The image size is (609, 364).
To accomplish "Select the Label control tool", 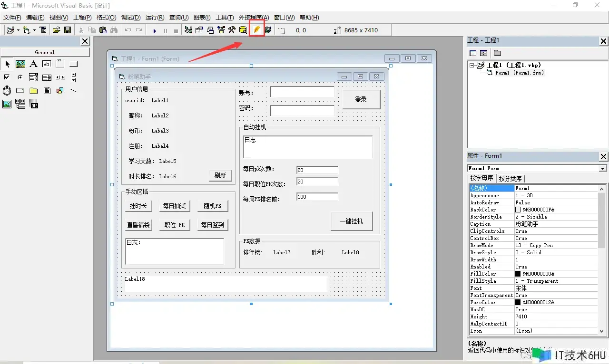I will click(x=34, y=64).
